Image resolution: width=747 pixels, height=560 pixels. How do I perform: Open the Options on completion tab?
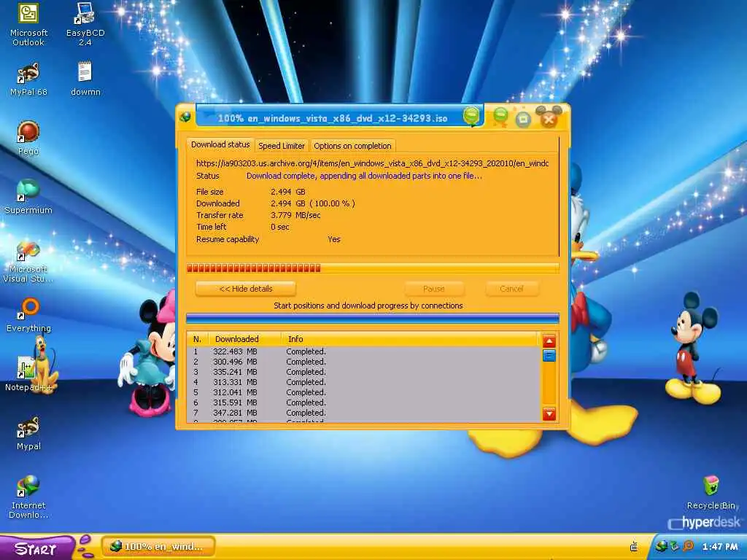pyautogui.click(x=352, y=146)
